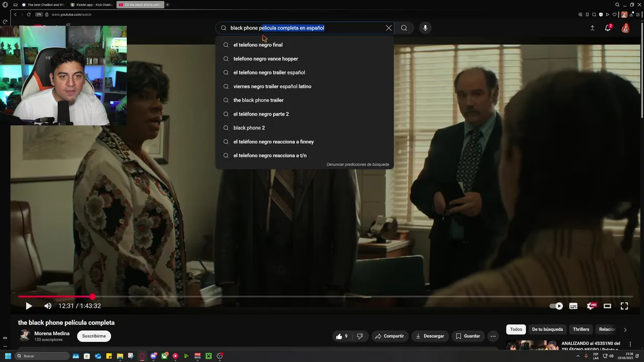Open browser downloads icon
Viewport: 644px width, 362px height.
click(631, 15)
